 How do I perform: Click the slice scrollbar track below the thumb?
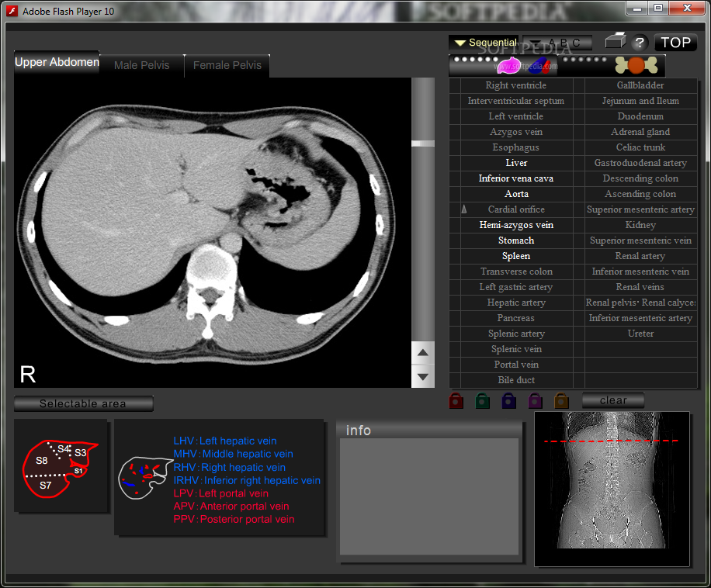point(422,244)
